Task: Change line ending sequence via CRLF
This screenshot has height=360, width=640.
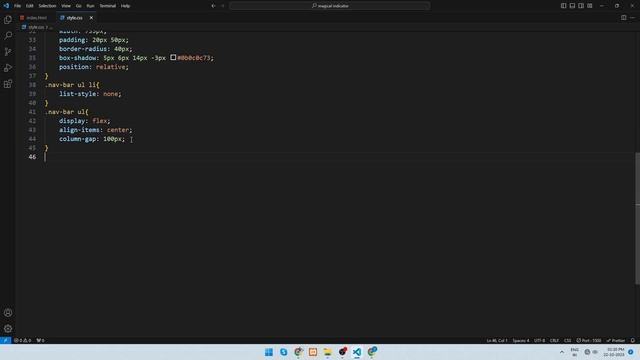Action: tap(554, 340)
